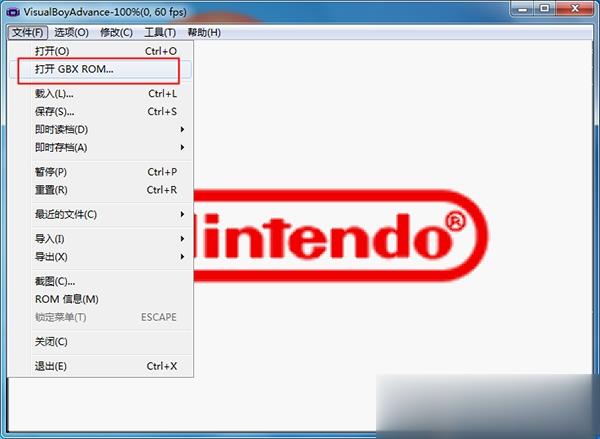
Task: Select 暂停(P) to pause emulation
Action: 100,172
